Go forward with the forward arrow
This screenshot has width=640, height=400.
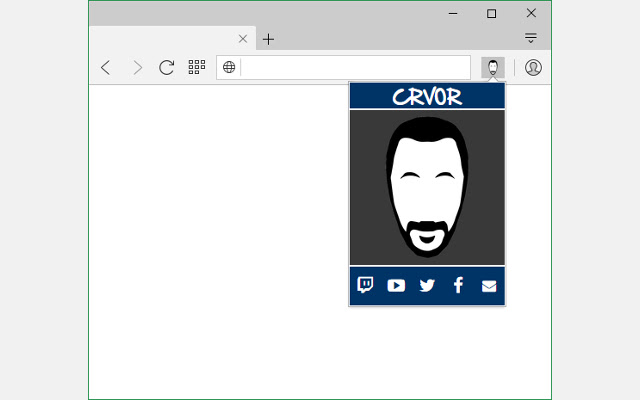[x=138, y=67]
